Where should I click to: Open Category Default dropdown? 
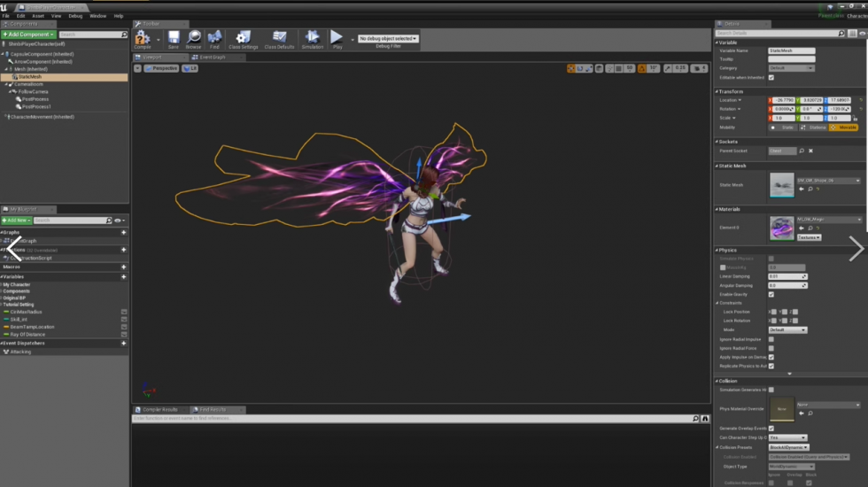pyautogui.click(x=792, y=68)
